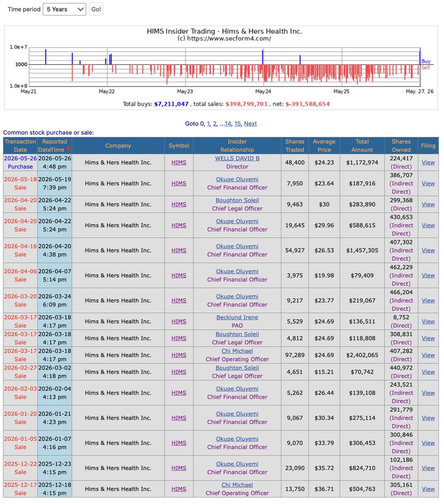Click HIMS symbol in 2026-02-27 row
444x504 pixels.
click(x=179, y=372)
